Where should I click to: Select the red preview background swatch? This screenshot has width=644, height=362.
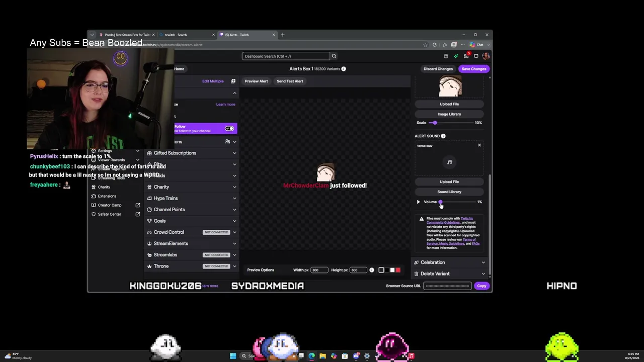[398, 270]
